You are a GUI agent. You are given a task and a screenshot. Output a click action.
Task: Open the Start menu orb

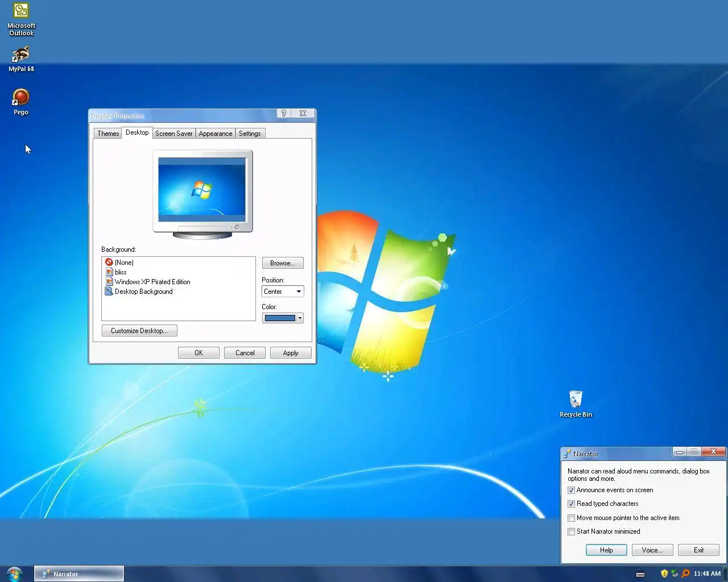pos(14,573)
